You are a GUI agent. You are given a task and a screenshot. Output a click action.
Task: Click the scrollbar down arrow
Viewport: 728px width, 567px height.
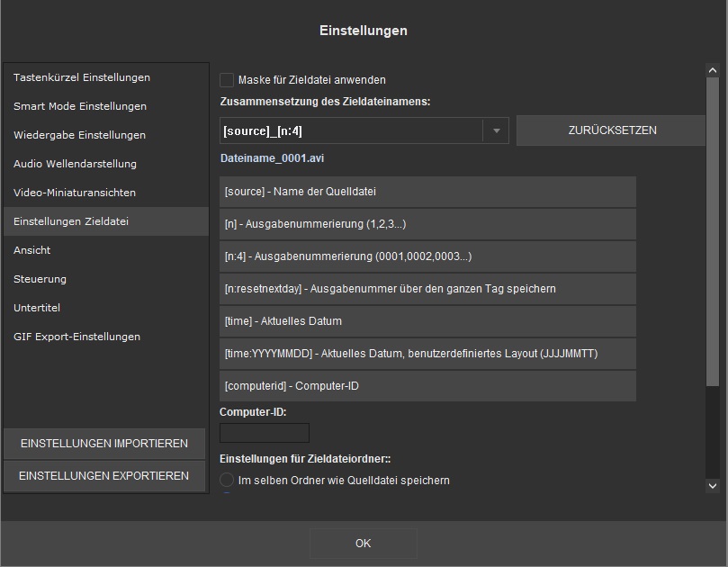click(713, 485)
